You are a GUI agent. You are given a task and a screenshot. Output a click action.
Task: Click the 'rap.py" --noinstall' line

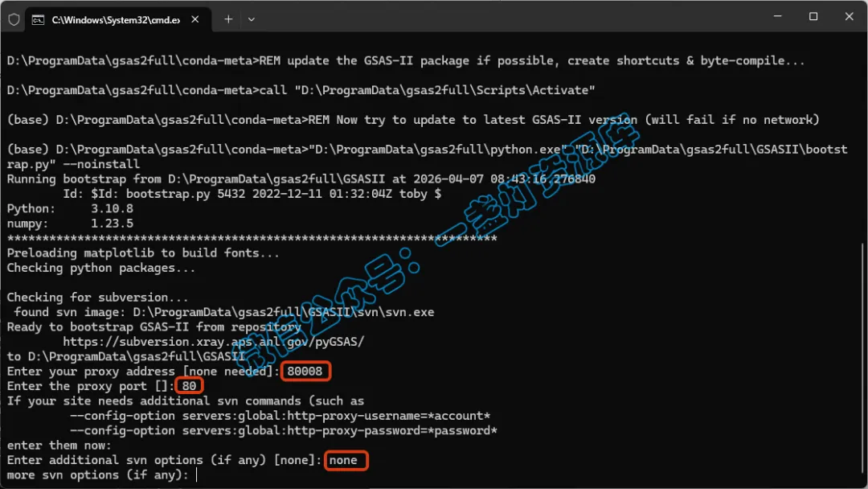pos(73,164)
